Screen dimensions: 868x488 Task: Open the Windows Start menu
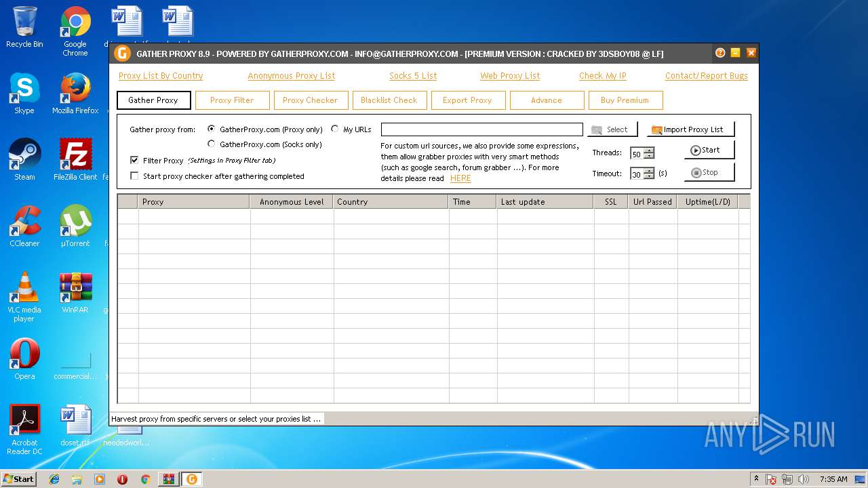[x=19, y=479]
